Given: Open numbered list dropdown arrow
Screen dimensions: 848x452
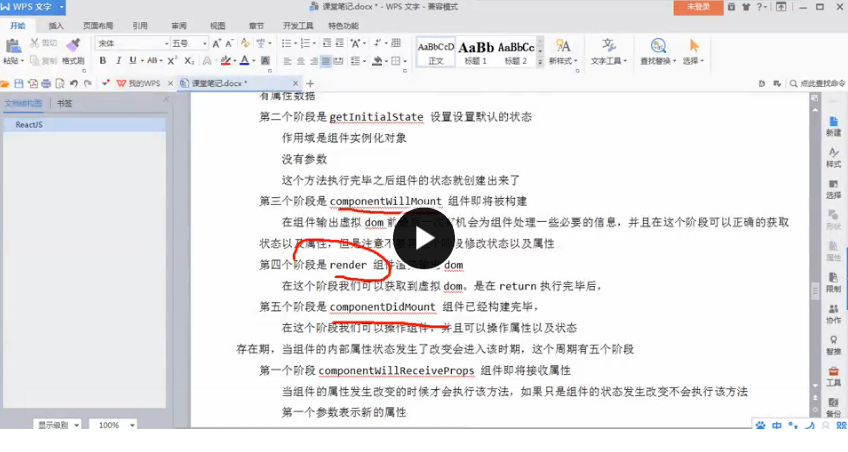Looking at the screenshot, I should 314,43.
